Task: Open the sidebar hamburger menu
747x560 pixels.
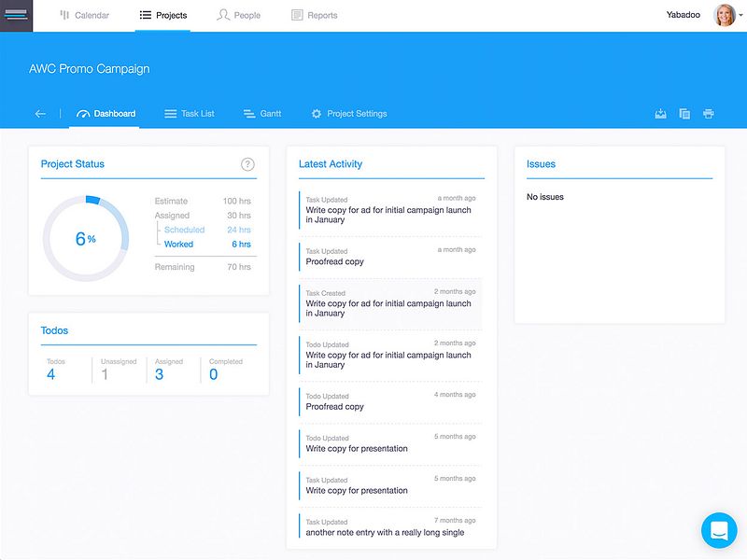Action: [16, 14]
